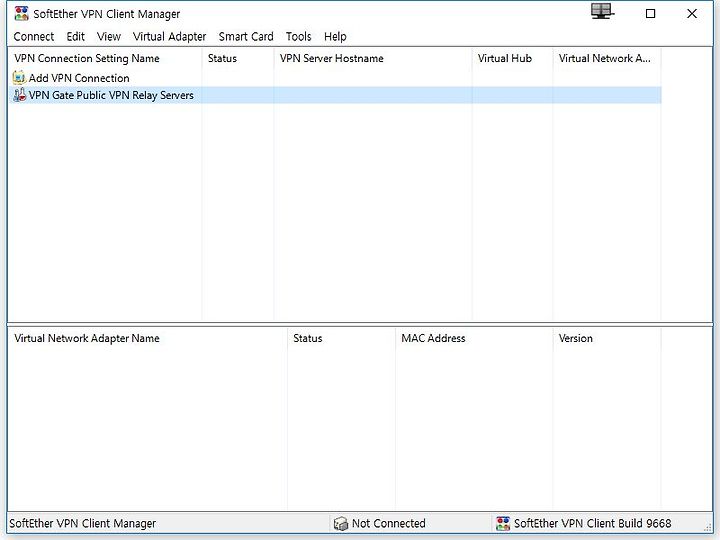Click the Virtual Network A... column header
720x540 pixels.
[x=607, y=58]
